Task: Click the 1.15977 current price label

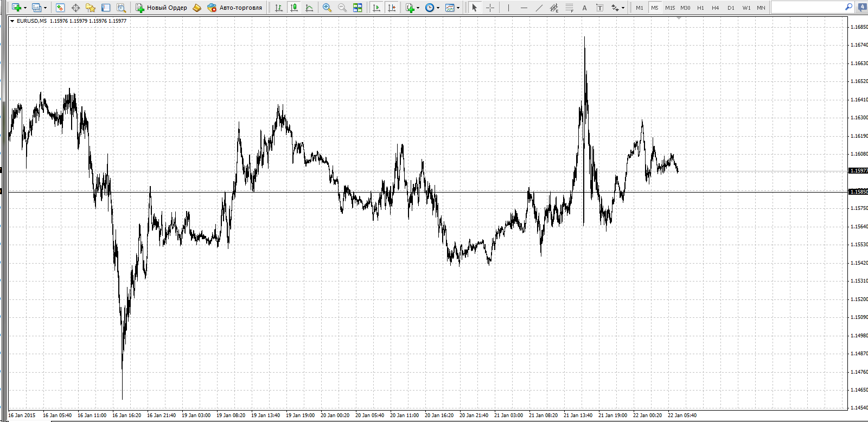Action: click(x=858, y=171)
